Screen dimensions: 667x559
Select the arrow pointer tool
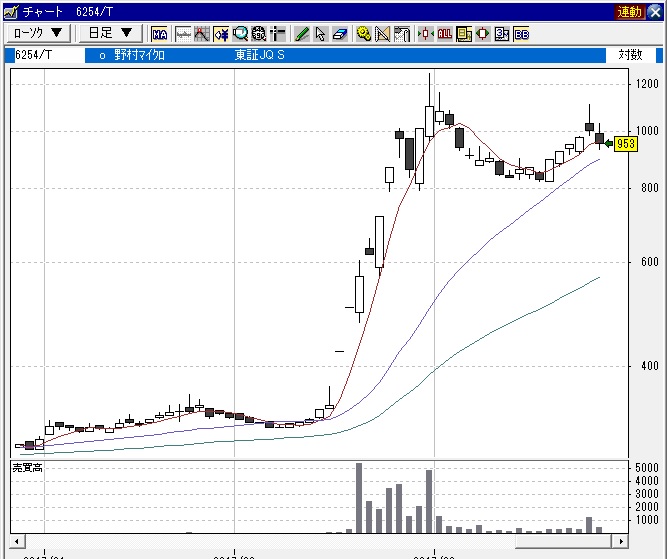[321, 34]
